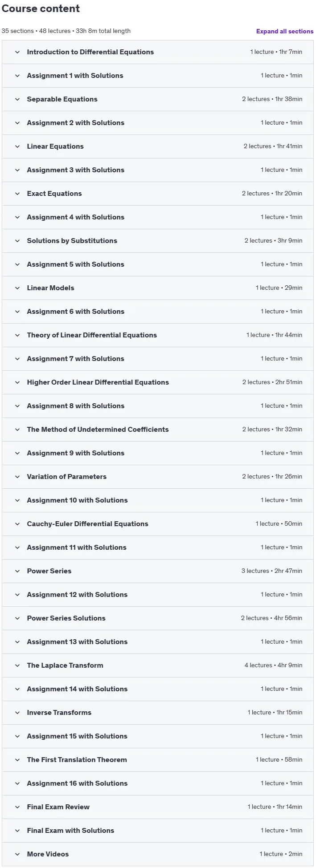The image size is (316, 868).
Task: Expand chevron beside Power Series Solutions
Action: 17,618
